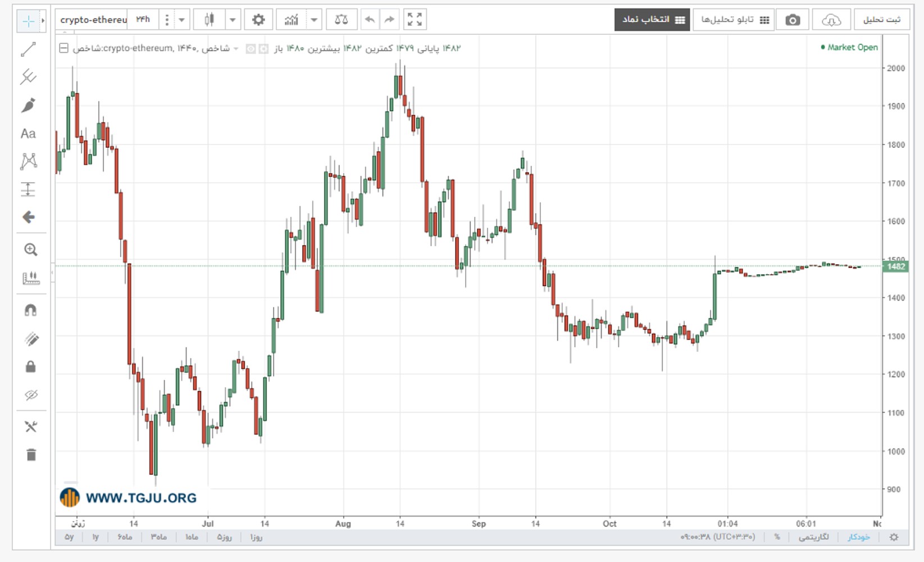Select the crosshair cursor tool
Viewport: 924px width, 562px height.
pyautogui.click(x=28, y=21)
